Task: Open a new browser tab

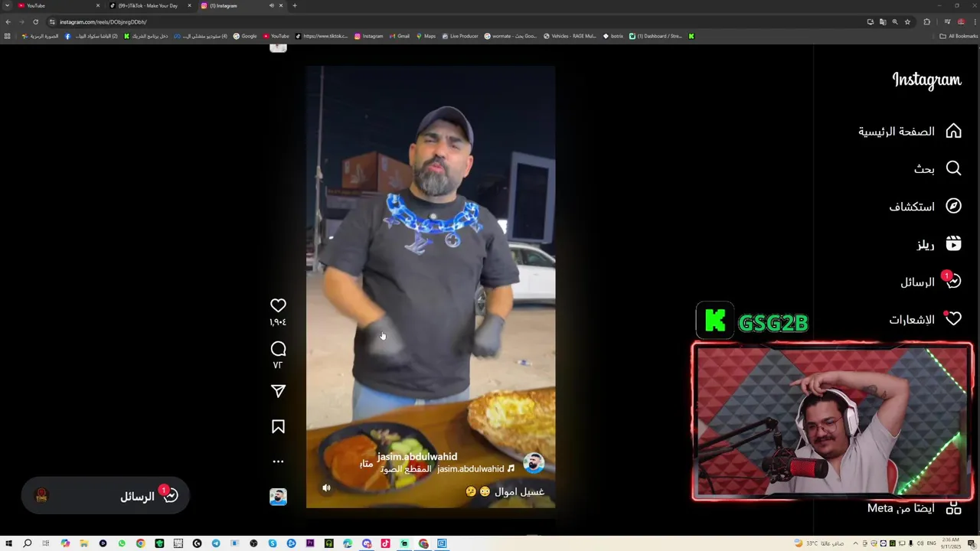Action: 295,5
